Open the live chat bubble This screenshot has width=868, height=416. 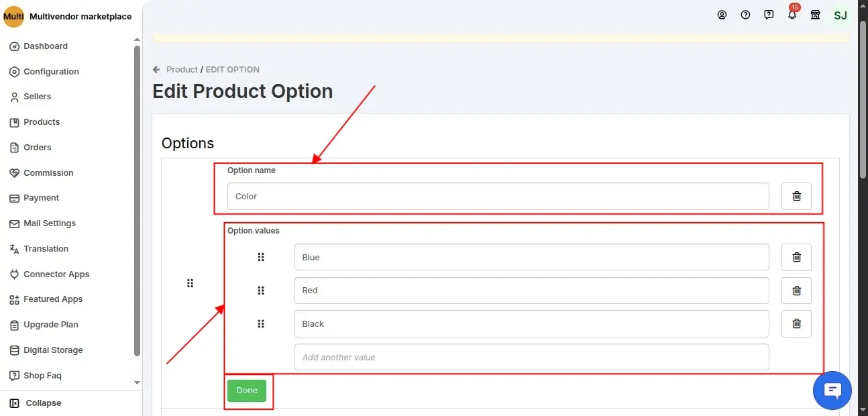[832, 391]
